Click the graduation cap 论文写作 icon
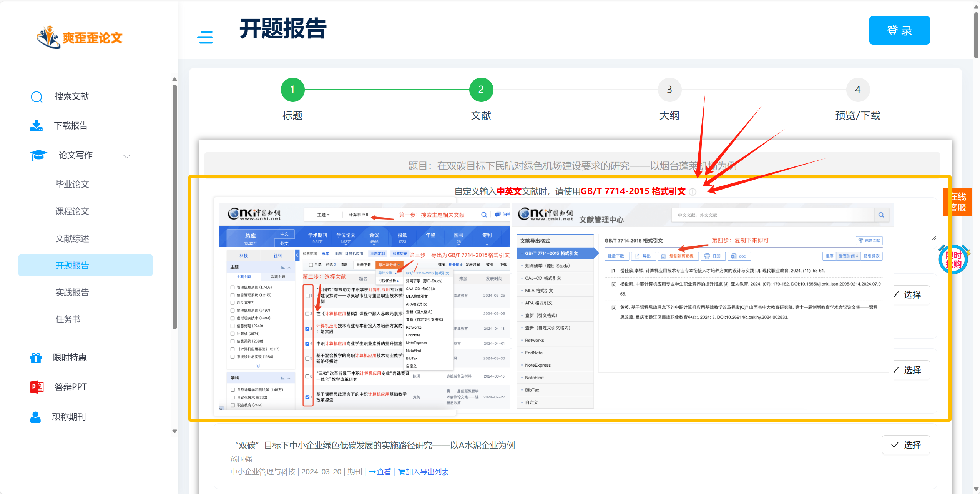The width and height of the screenshot is (980, 494). tap(38, 155)
